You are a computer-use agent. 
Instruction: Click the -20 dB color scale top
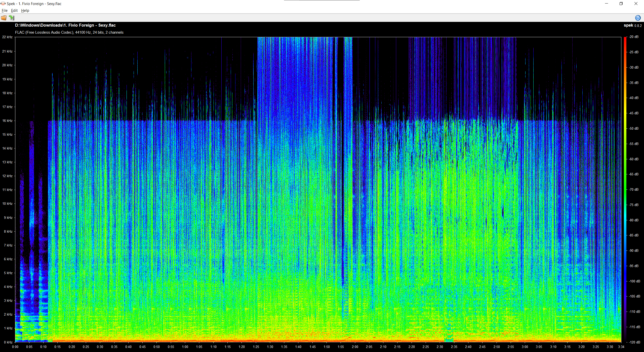coord(625,38)
